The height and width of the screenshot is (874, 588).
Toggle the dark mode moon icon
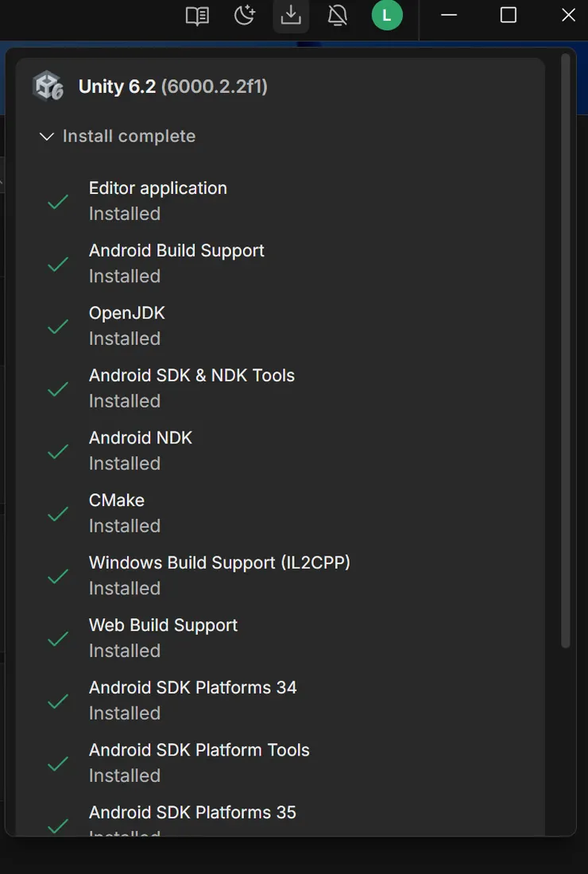coord(245,15)
